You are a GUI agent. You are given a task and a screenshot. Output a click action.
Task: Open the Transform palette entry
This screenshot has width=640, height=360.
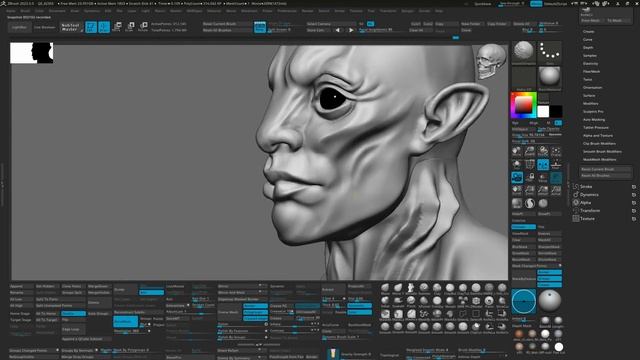point(590,211)
